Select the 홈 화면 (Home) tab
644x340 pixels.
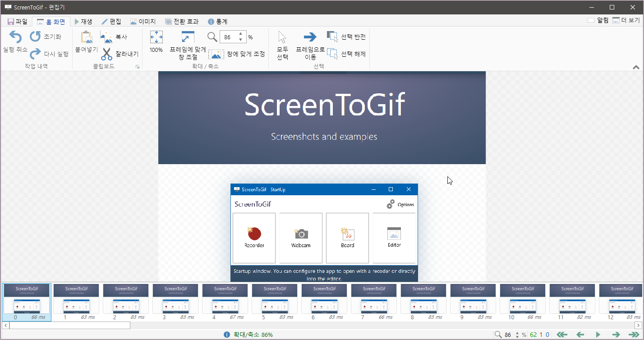51,21
